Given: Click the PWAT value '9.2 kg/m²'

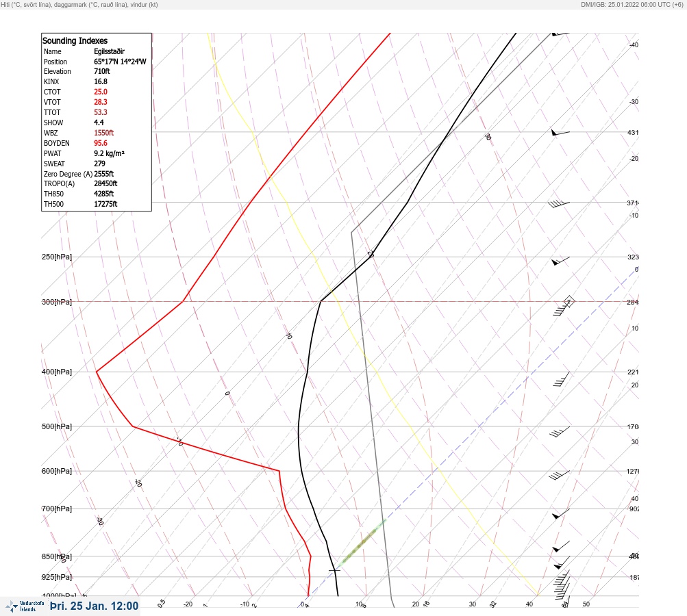Looking at the screenshot, I should tap(109, 153).
